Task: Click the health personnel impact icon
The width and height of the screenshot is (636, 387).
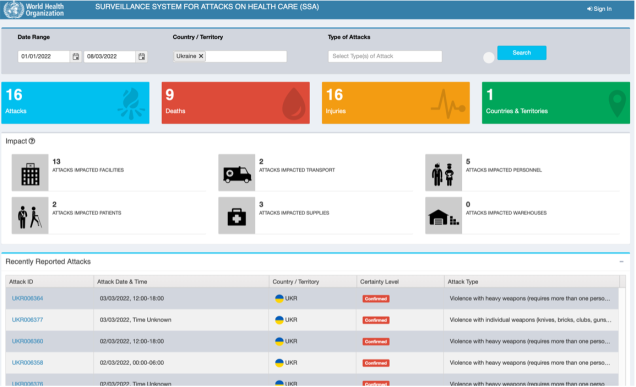Action: point(443,172)
